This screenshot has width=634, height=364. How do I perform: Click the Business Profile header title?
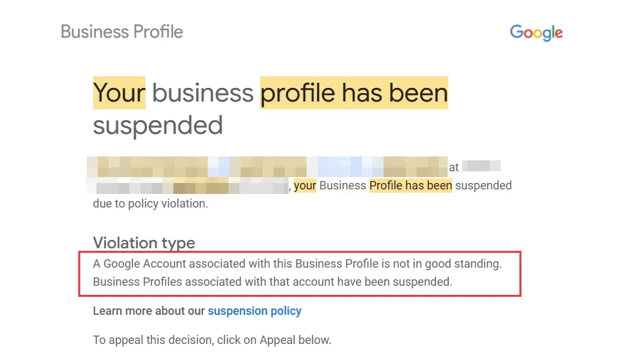(122, 32)
